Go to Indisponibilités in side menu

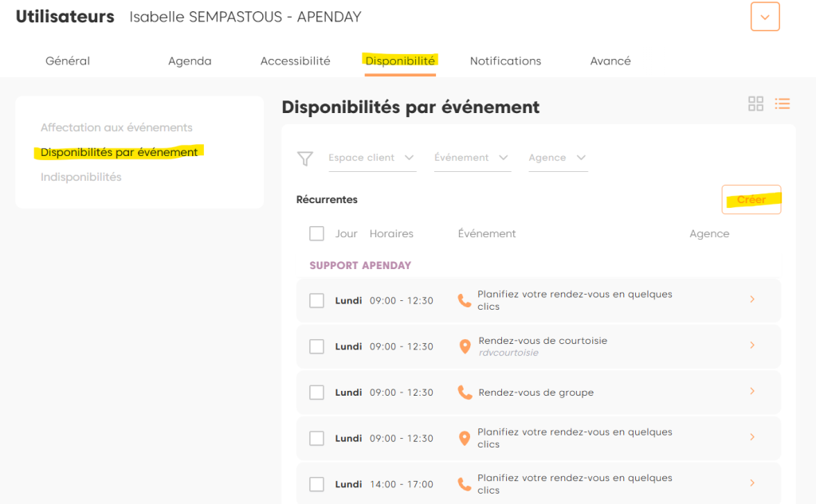click(x=81, y=177)
